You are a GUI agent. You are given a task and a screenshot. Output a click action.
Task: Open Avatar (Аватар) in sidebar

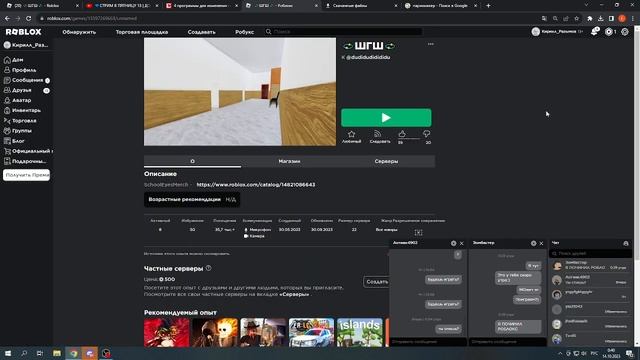(x=17, y=100)
